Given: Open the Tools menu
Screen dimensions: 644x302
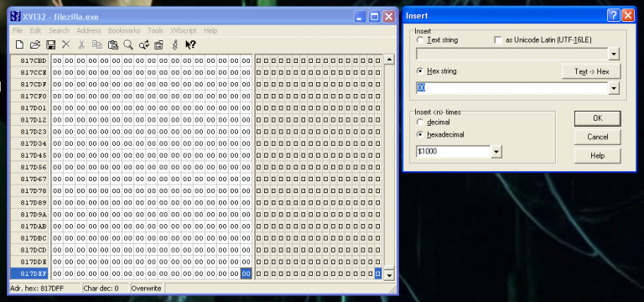Looking at the screenshot, I should coord(155,31).
